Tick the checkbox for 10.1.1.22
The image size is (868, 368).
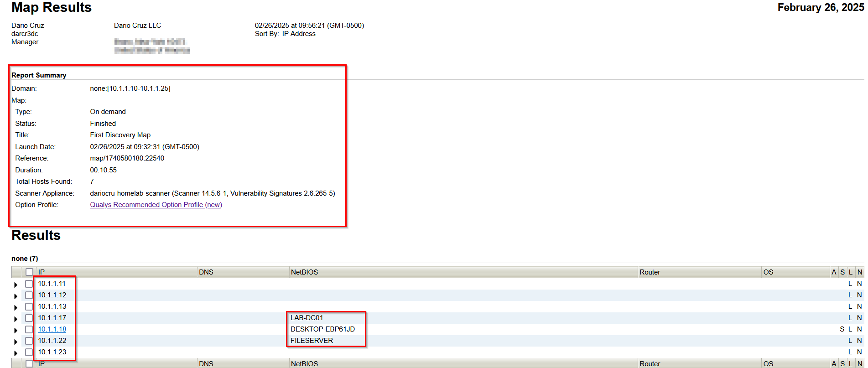[x=29, y=341]
